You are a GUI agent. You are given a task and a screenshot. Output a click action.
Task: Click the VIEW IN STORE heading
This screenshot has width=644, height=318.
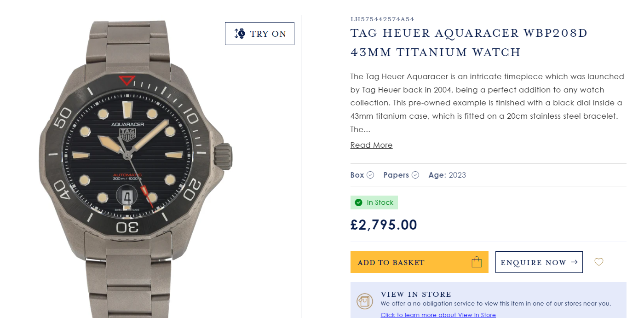click(x=416, y=294)
